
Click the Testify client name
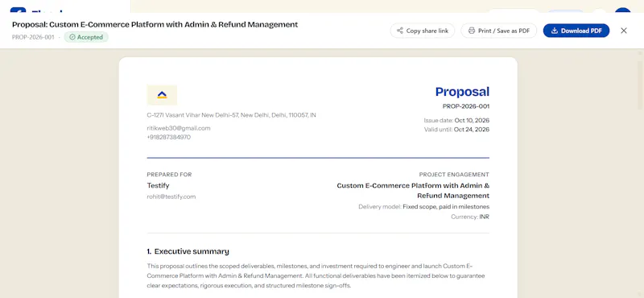(x=158, y=185)
